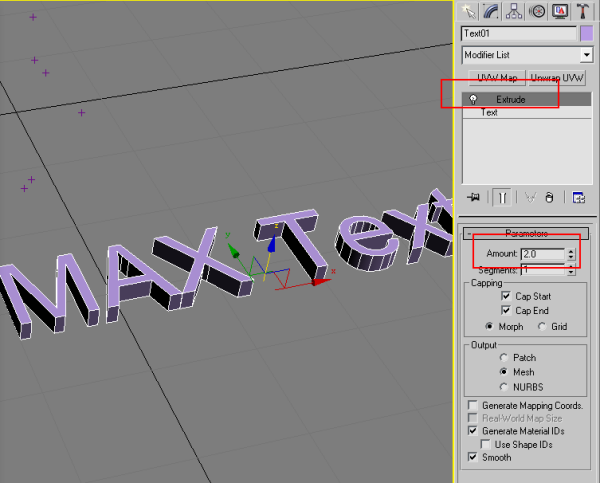Viewport: 600px width, 483px height.
Task: Toggle Show End Result icon
Action: point(502,197)
